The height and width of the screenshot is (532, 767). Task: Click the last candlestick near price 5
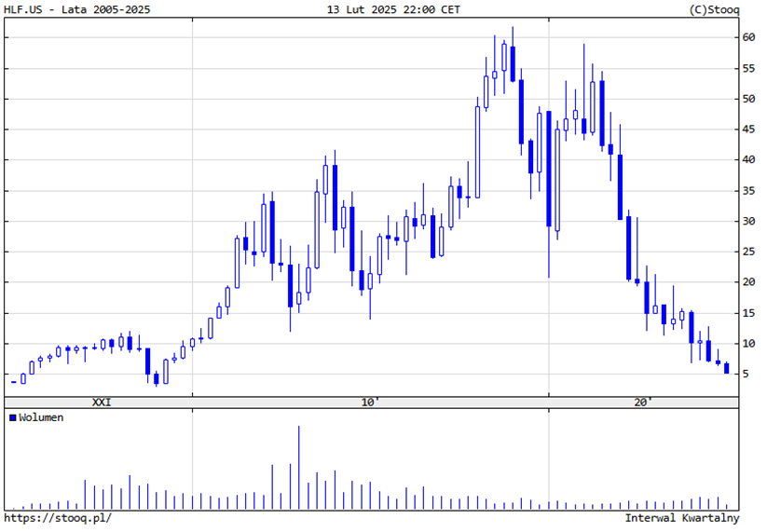click(x=727, y=368)
